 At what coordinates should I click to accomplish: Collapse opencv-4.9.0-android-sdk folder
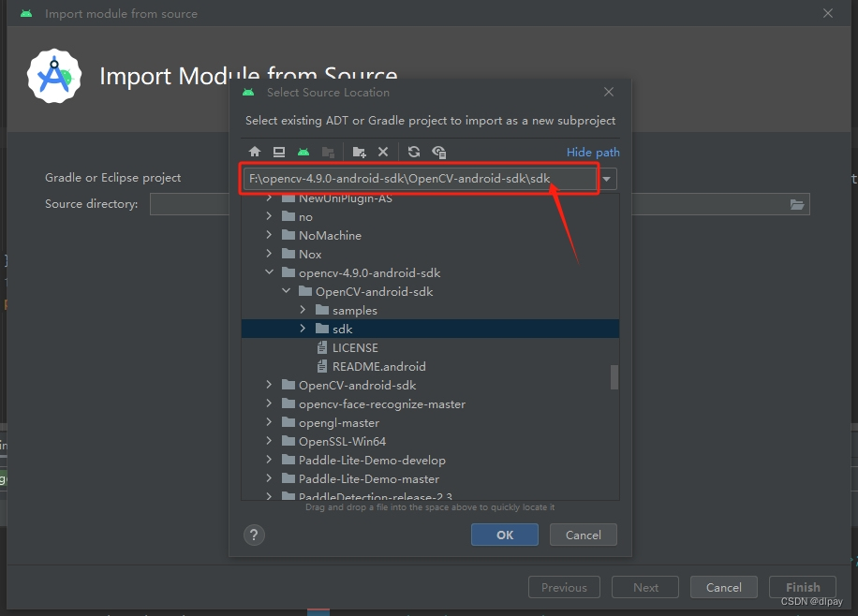269,271
